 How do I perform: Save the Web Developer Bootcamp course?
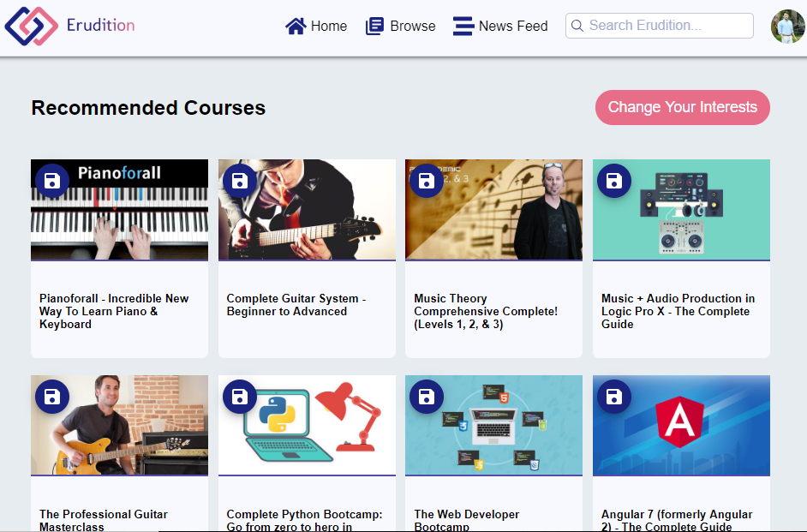point(427,397)
